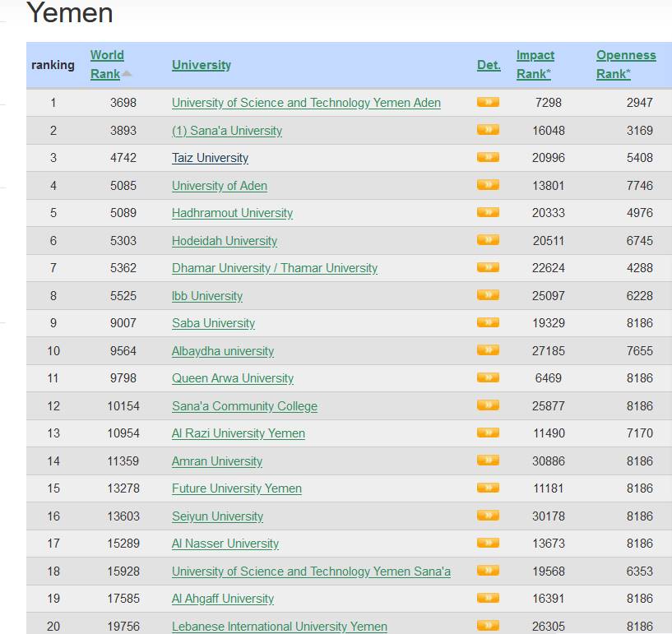Open details icon for Sana'a University row
This screenshot has width=672, height=634.
[488, 129]
